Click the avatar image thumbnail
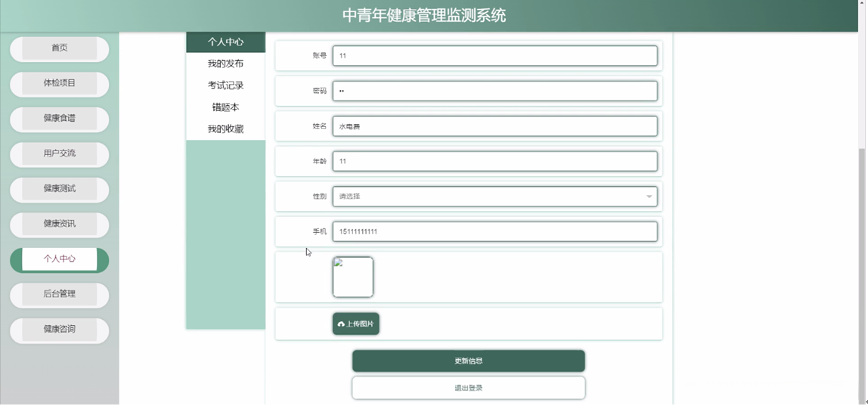Viewport: 868px width, 406px height. (x=352, y=277)
